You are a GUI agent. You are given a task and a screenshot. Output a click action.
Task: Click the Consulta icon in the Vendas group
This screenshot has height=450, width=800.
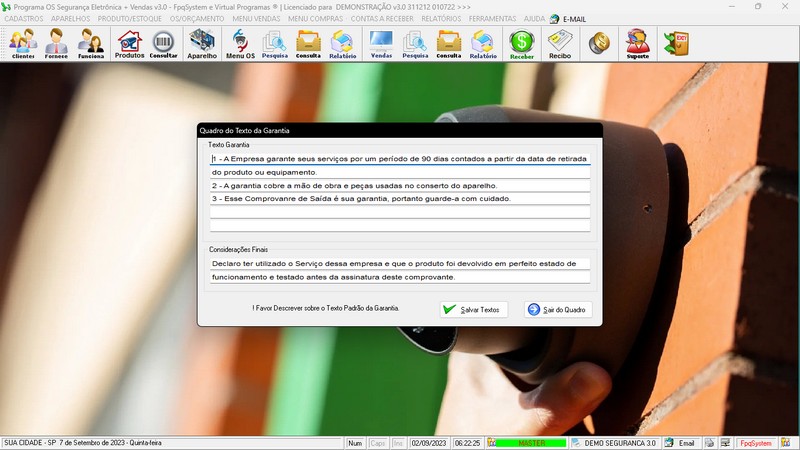[x=448, y=44]
